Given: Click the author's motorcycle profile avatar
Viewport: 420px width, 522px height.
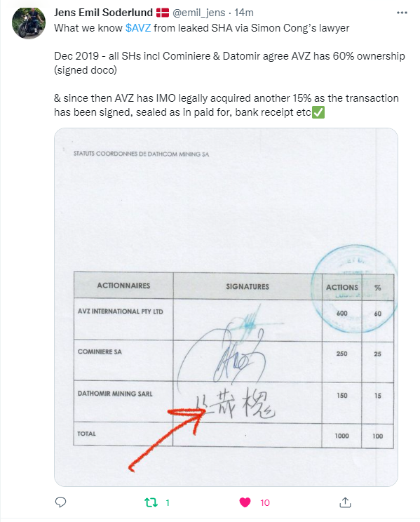Looking at the screenshot, I should pyautogui.click(x=29, y=22).
